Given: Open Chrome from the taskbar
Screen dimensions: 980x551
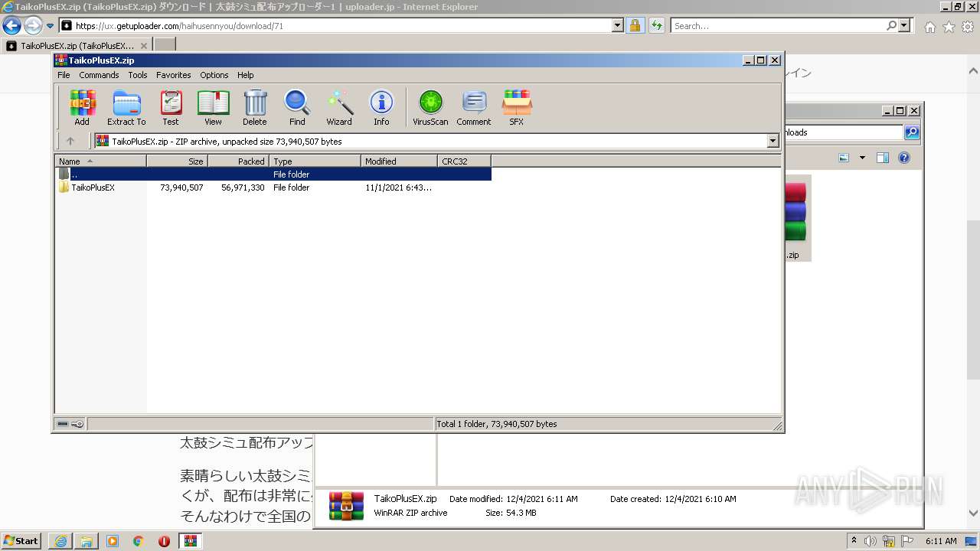Looking at the screenshot, I should (139, 541).
